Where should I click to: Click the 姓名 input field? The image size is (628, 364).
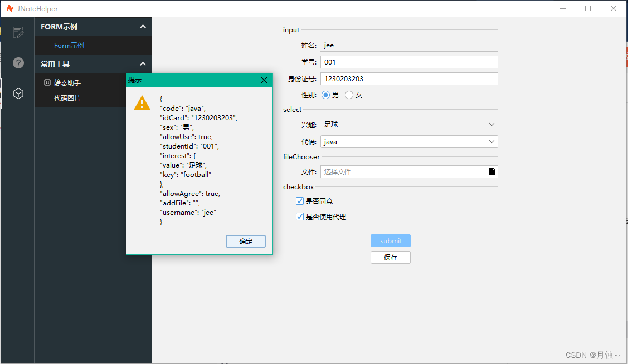[x=409, y=45]
